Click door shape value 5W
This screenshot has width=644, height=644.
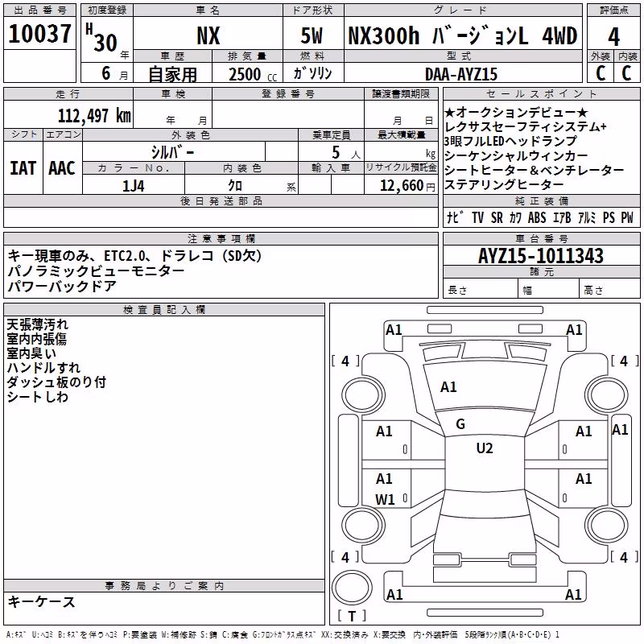[x=312, y=35]
